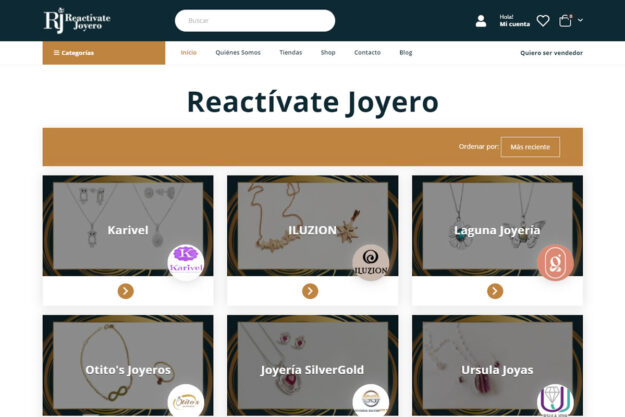This screenshot has width=625, height=417.
Task: Click the arrow button under Laguna Joyería
Action: (x=495, y=291)
